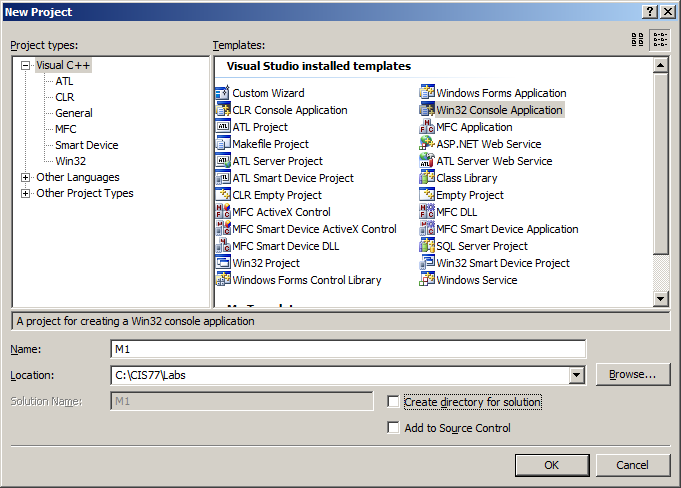Image resolution: width=681 pixels, height=488 pixels.
Task: Expand the Other Languages node
Action: coord(26,177)
